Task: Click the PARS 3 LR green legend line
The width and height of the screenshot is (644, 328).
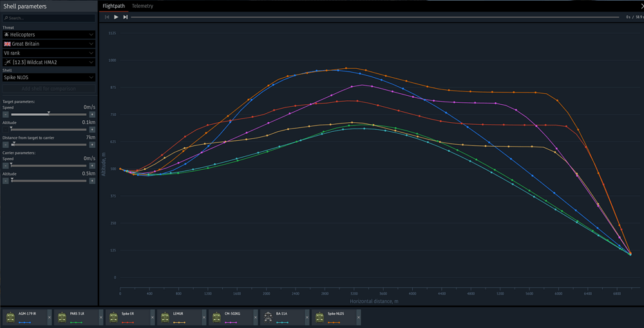Action: coord(77,322)
